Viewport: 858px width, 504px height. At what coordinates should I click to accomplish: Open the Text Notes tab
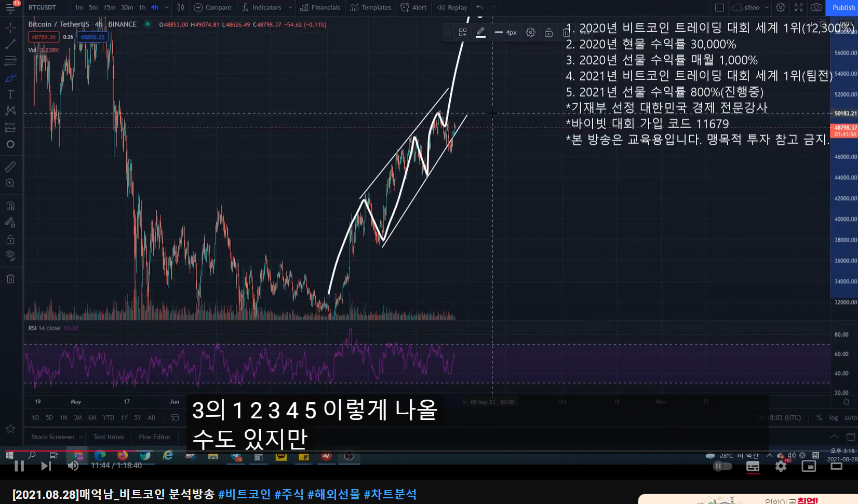pyautogui.click(x=109, y=437)
